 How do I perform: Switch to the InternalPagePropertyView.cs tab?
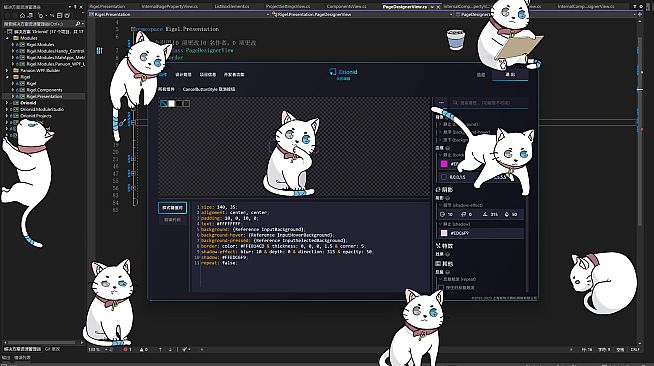click(x=170, y=7)
